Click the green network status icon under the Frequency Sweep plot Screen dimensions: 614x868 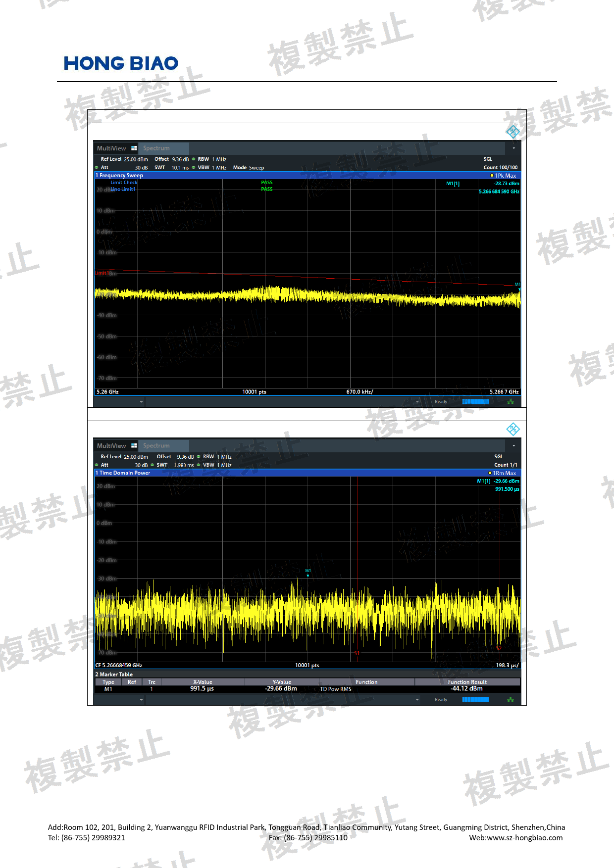click(x=511, y=402)
